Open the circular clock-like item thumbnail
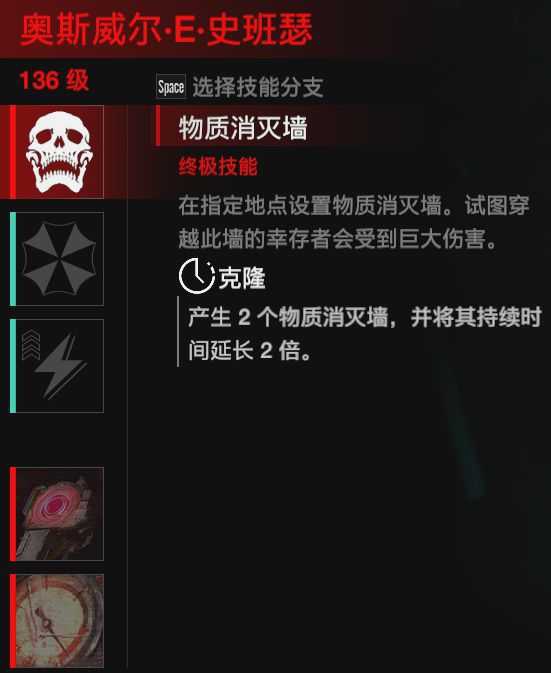This screenshot has height=673, width=551. coord(60,621)
